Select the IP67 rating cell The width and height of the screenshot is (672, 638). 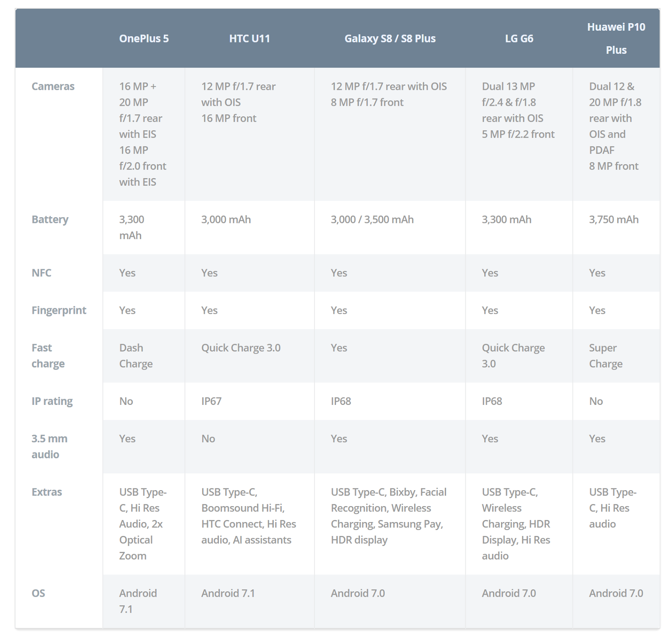pyautogui.click(x=211, y=402)
